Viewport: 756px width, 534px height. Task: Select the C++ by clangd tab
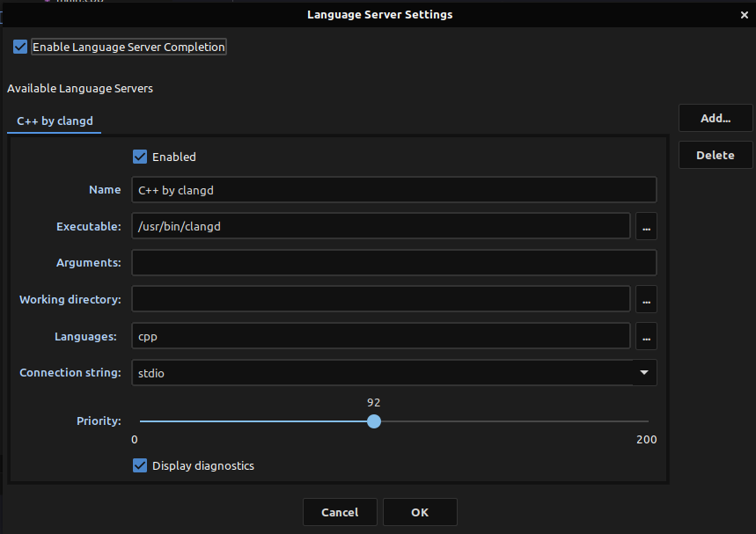click(x=54, y=121)
